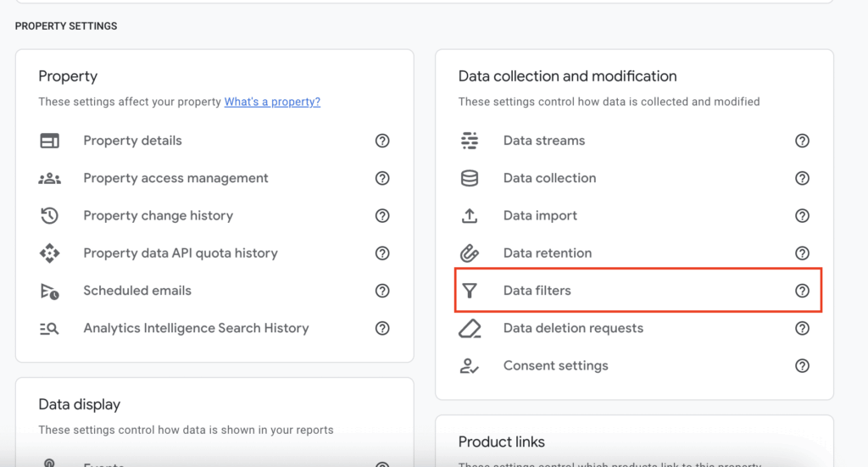Click the Property details window icon
The image size is (868, 467).
coord(49,141)
